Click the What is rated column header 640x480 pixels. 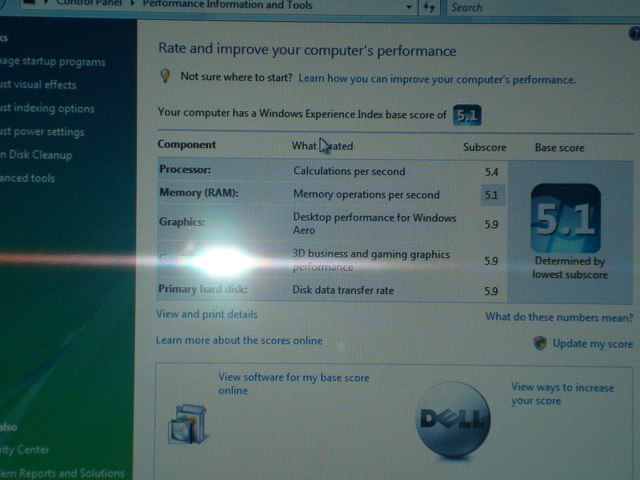pyautogui.click(x=322, y=146)
